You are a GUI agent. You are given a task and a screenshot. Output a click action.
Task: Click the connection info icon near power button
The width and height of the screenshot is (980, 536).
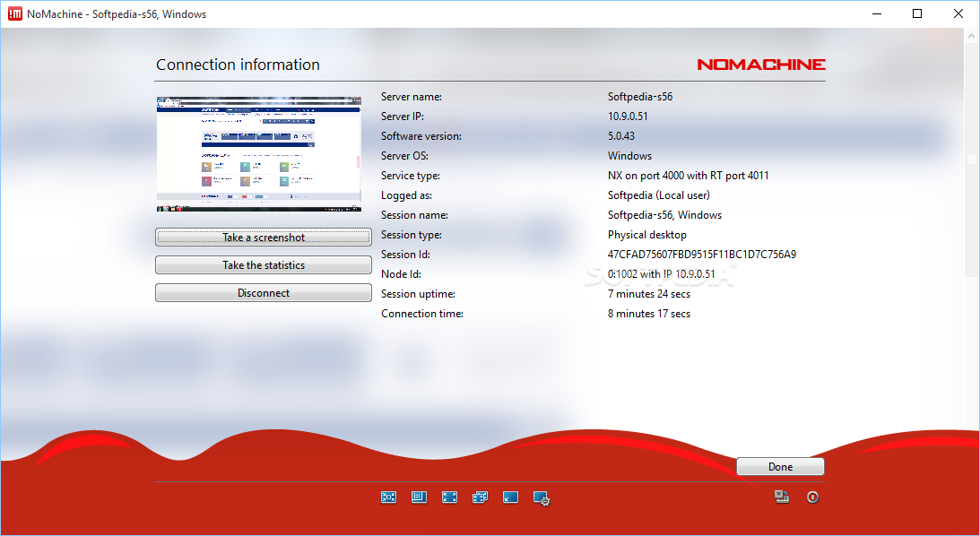pyautogui.click(x=782, y=497)
